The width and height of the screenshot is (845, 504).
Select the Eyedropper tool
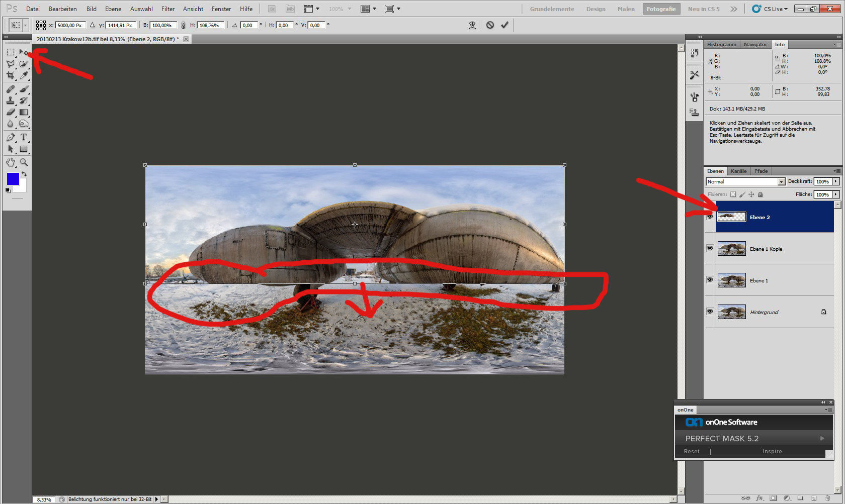[x=23, y=75]
